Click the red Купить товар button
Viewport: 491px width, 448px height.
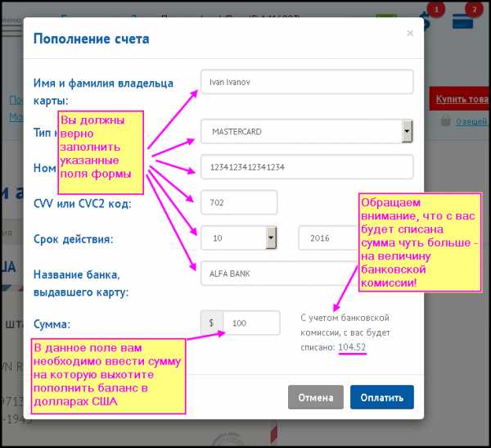coord(461,99)
